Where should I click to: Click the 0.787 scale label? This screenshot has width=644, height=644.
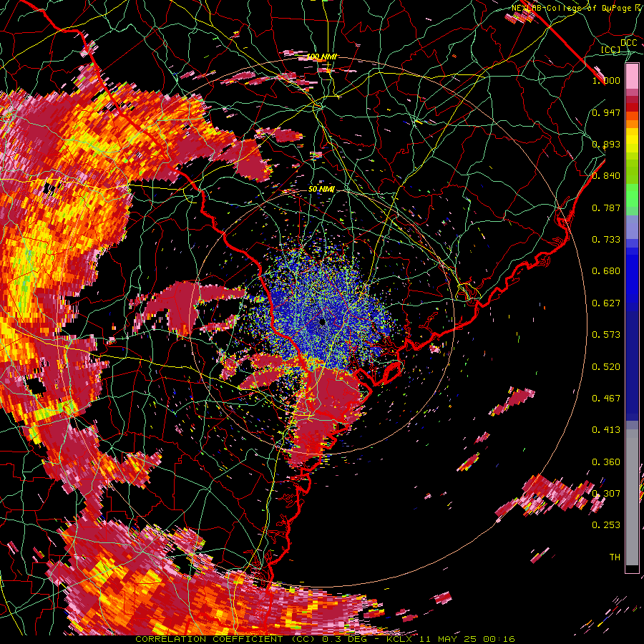606,208
